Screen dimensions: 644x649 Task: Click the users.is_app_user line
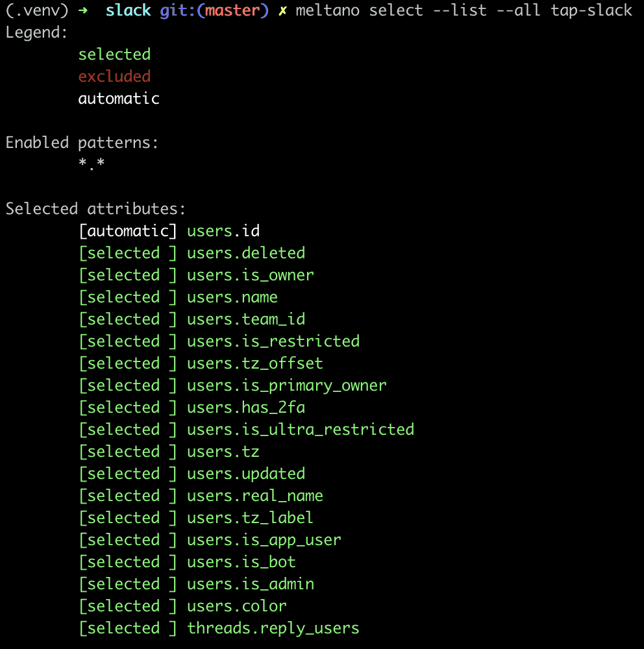coord(264,540)
